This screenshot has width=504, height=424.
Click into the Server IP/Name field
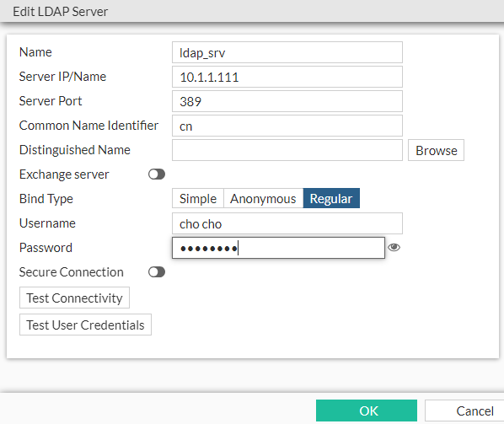(x=287, y=77)
